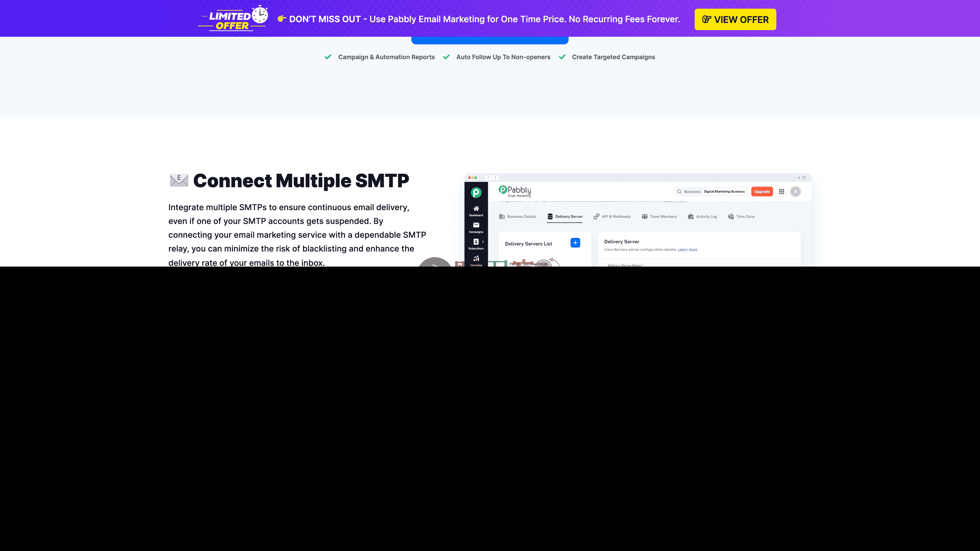
Task: Click the 'Create Targeted Campaigns' text
Action: [x=614, y=57]
